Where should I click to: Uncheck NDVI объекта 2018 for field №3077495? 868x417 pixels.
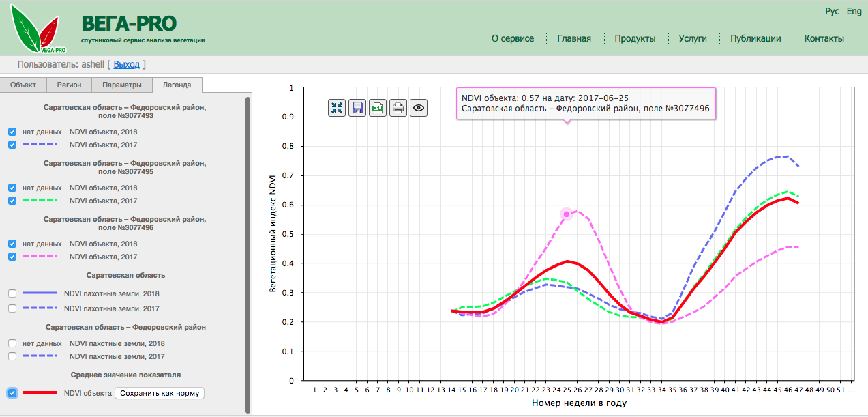point(12,188)
